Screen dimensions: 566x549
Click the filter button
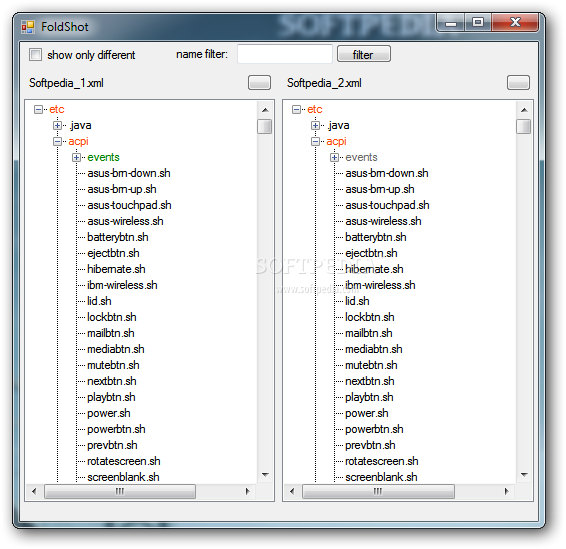[x=363, y=54]
